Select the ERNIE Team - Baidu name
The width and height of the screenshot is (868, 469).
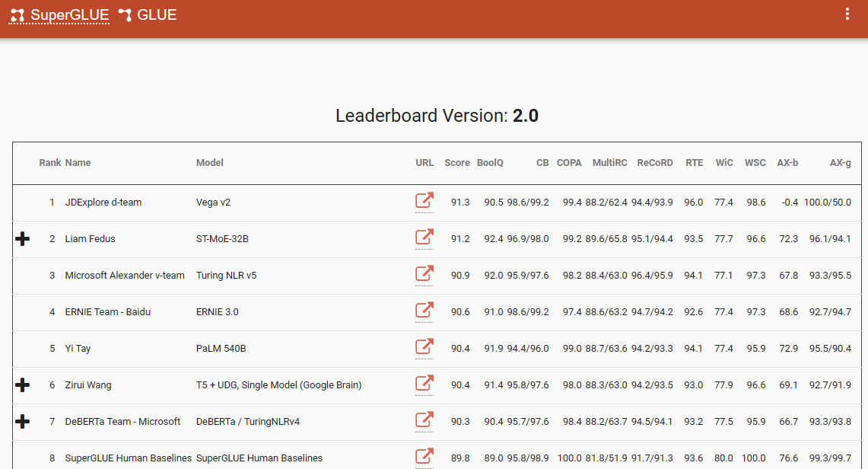(x=108, y=311)
